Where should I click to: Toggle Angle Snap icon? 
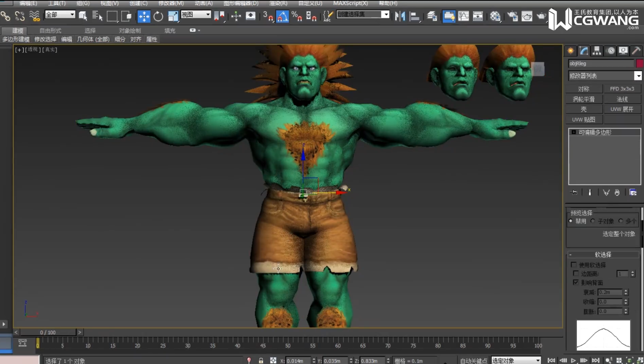[x=282, y=16]
